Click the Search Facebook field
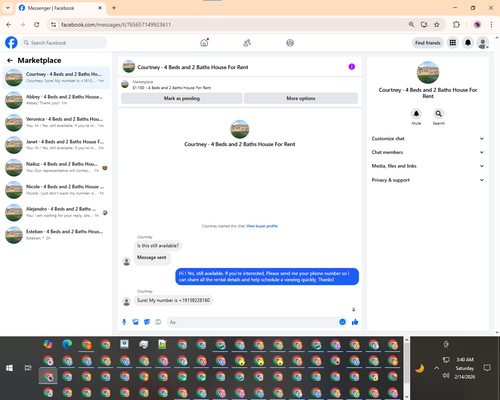The image size is (500, 400). point(64,43)
